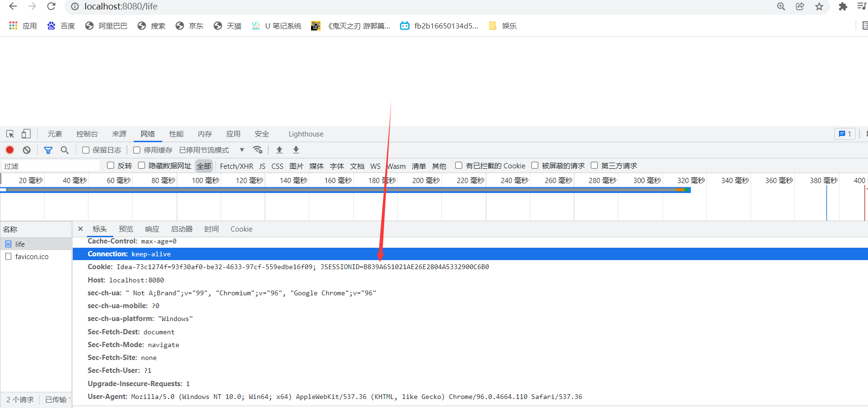This screenshot has width=868, height=408.
Task: Enable 隐藏数据网址 checkbox
Action: [142, 165]
